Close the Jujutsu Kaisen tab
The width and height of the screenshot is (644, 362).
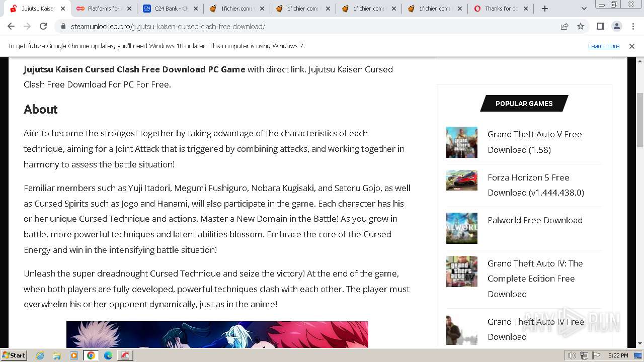[x=63, y=9]
